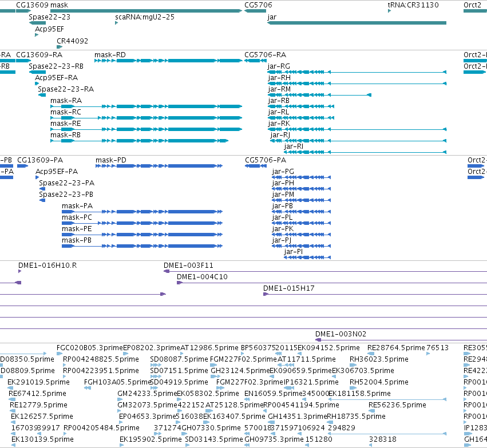
Task: Click the jar-RG transcript label
Action: pyautogui.click(x=279, y=66)
